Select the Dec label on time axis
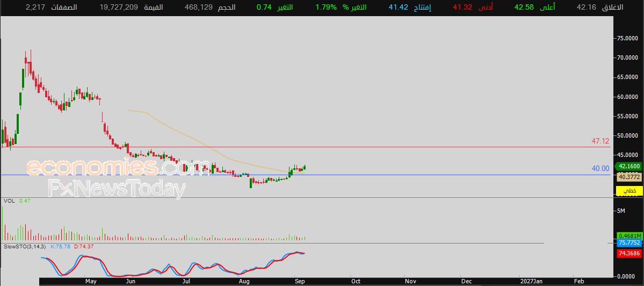This screenshot has height=286, width=644. [x=466, y=282]
